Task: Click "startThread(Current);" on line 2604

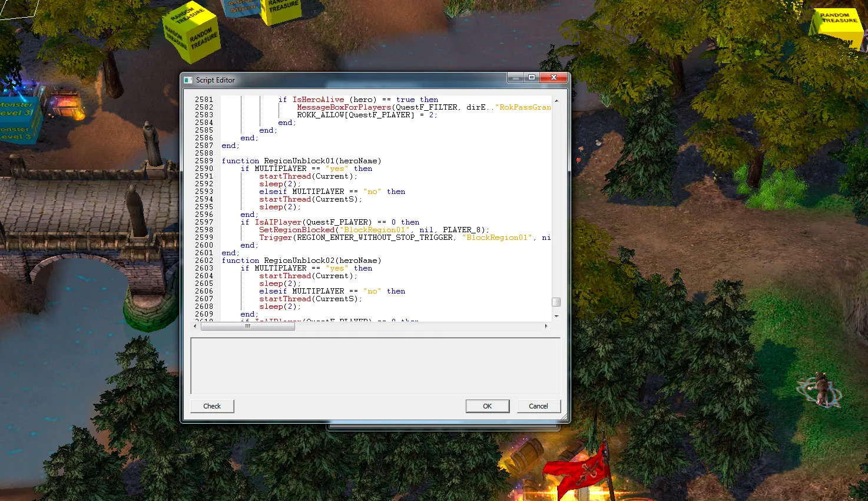Action: (x=309, y=276)
